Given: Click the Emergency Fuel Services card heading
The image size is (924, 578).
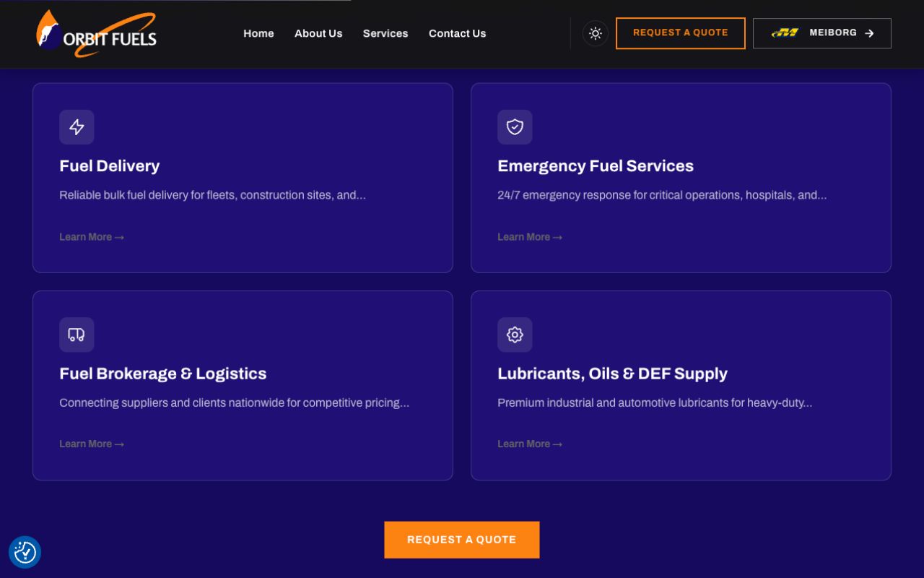Looking at the screenshot, I should 596,166.
